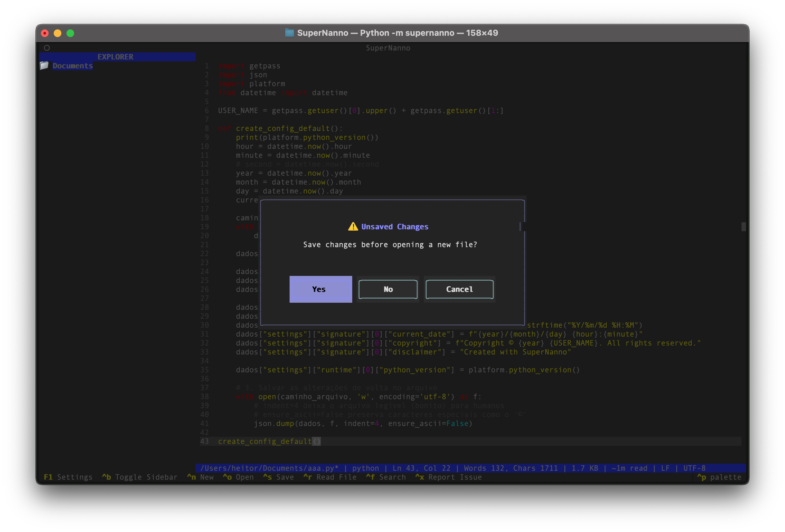This screenshot has height=532, width=785.
Task: Click the ^r Read File shortcut
Action: 330,477
